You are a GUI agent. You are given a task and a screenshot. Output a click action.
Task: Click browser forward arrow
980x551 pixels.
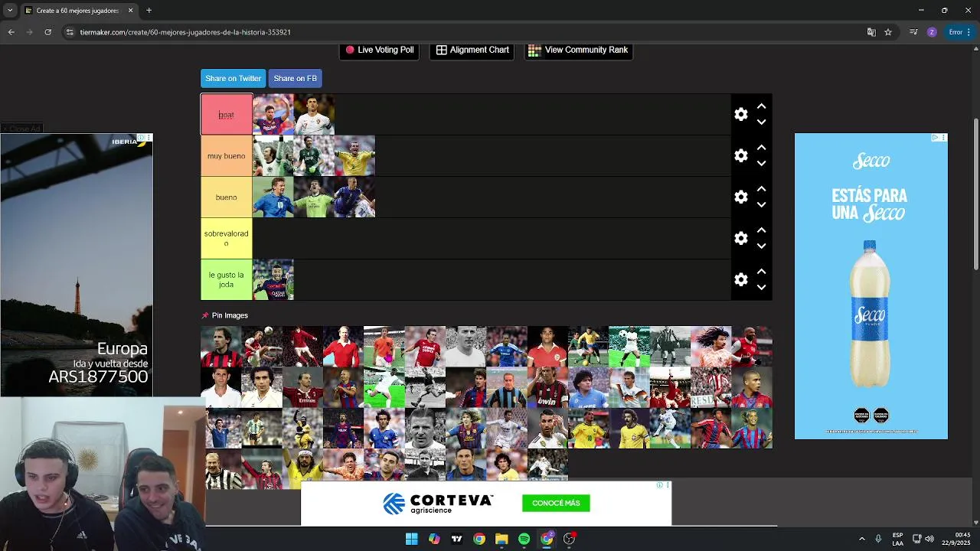click(x=29, y=32)
